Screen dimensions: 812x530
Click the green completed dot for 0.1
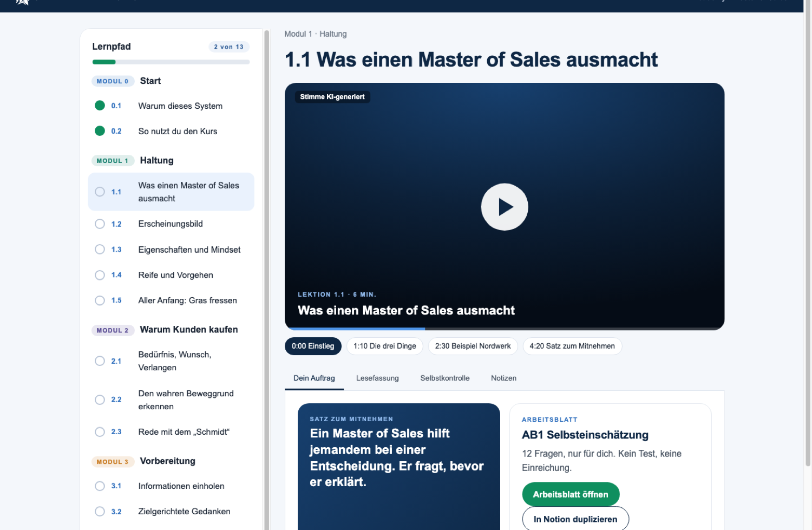pyautogui.click(x=100, y=105)
